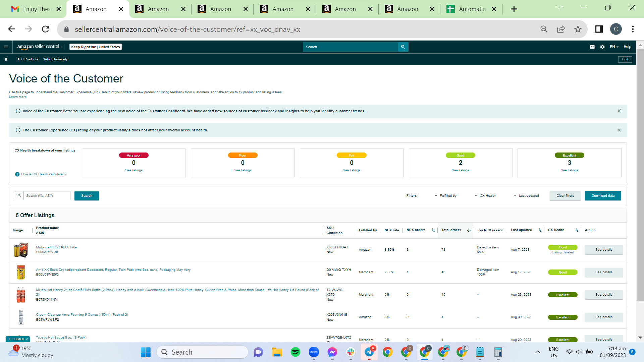The height and width of the screenshot is (362, 644).
Task: Bookmark this page with the star icon
Action: pos(578,29)
